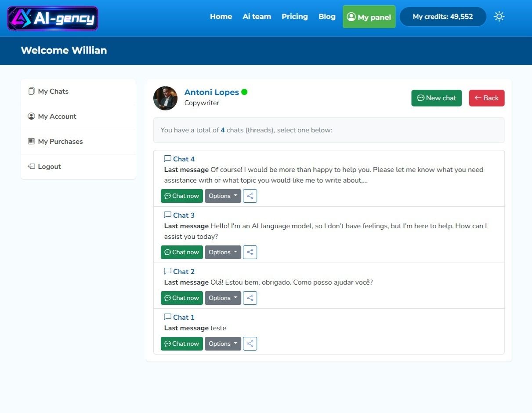Click the Antoni Lopes avatar photo
Screen dimensions: 532x413
click(x=165, y=98)
